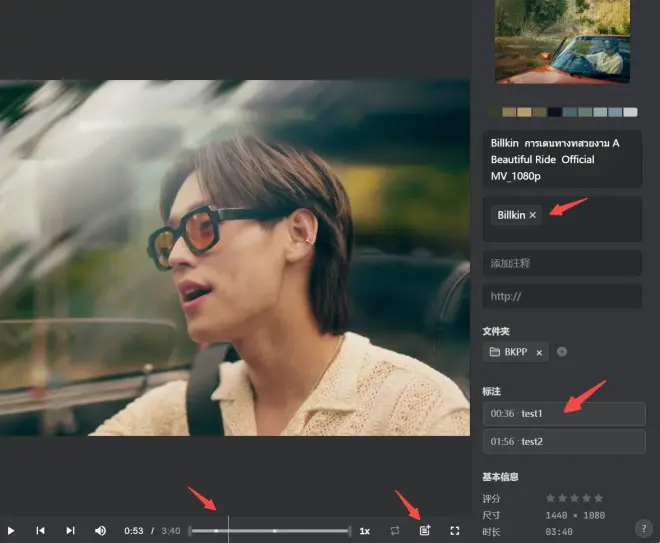Image resolution: width=660 pixels, height=543 pixels.
Task: Select the dark olive first color swatch
Action: click(494, 112)
